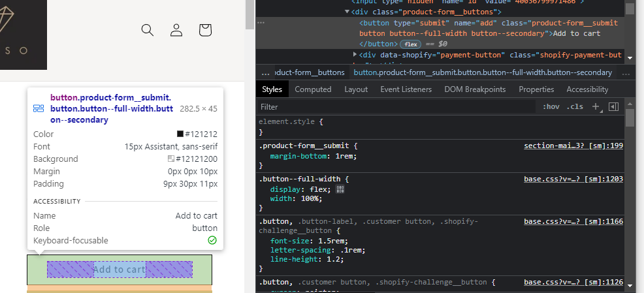Screen dimensions: 644x293
Task: Toggle the .cls class editor button
Action: tap(575, 107)
